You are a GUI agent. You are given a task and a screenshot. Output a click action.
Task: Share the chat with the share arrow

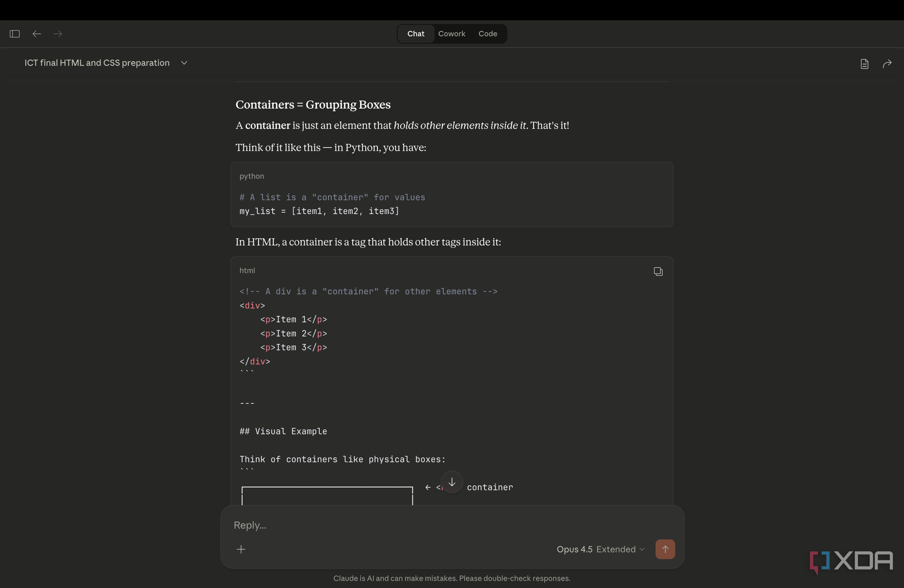887,64
